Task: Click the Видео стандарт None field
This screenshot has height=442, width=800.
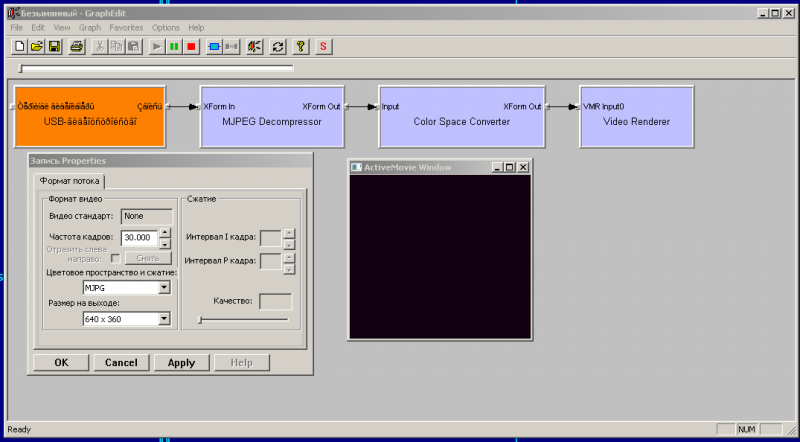Action: [x=147, y=216]
